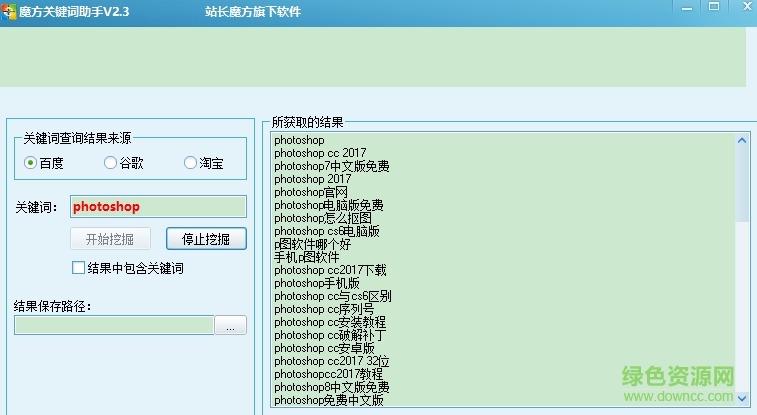Select result row 'photoshop cc 2017'
This screenshot has height=415, width=757.
(x=320, y=153)
